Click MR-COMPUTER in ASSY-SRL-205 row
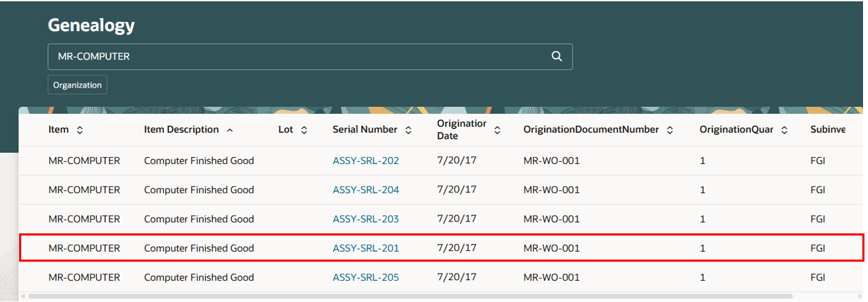Viewport: 868px width, 302px height. click(x=84, y=277)
